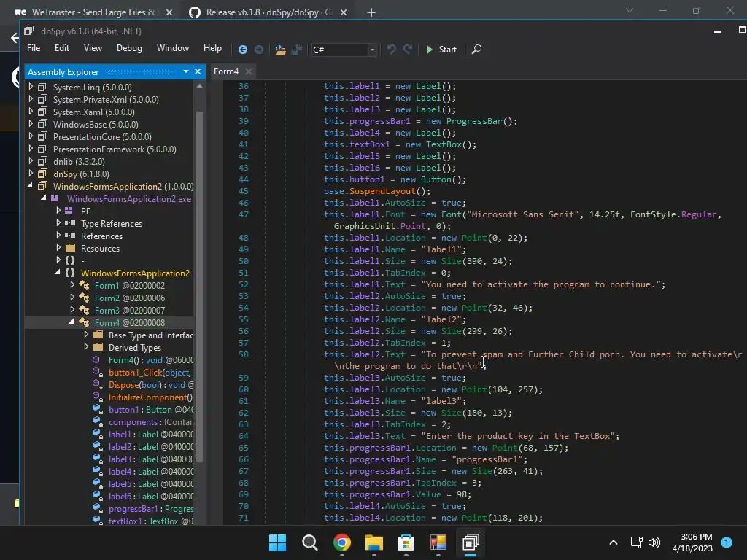The image size is (747, 560).
Task: Open search with the magnifier icon
Action: [x=476, y=50]
